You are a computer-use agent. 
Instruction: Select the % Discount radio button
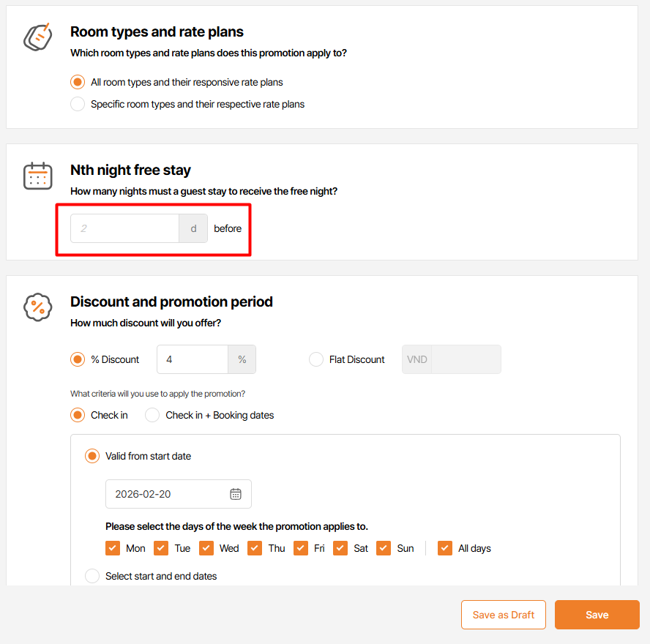78,359
